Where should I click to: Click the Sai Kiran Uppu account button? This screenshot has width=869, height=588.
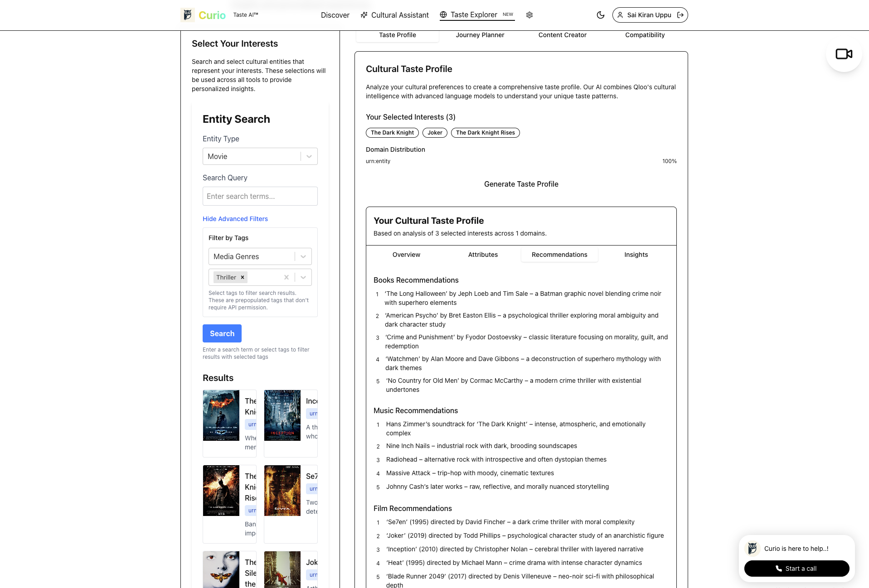point(650,15)
